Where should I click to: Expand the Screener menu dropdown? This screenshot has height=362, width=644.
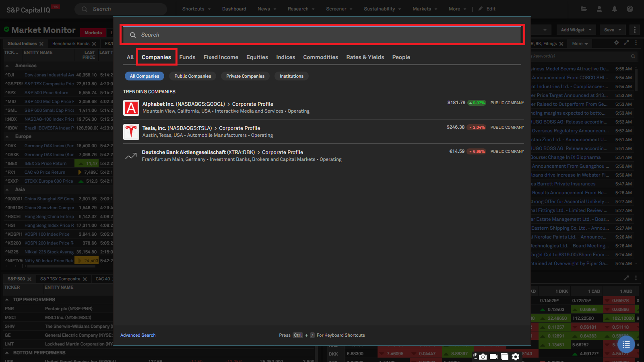[339, 9]
